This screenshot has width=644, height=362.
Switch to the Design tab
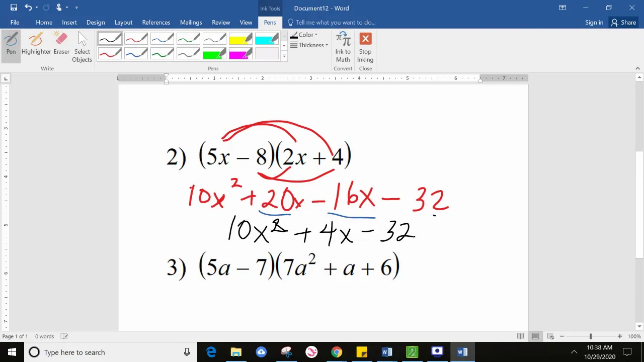[x=96, y=22]
